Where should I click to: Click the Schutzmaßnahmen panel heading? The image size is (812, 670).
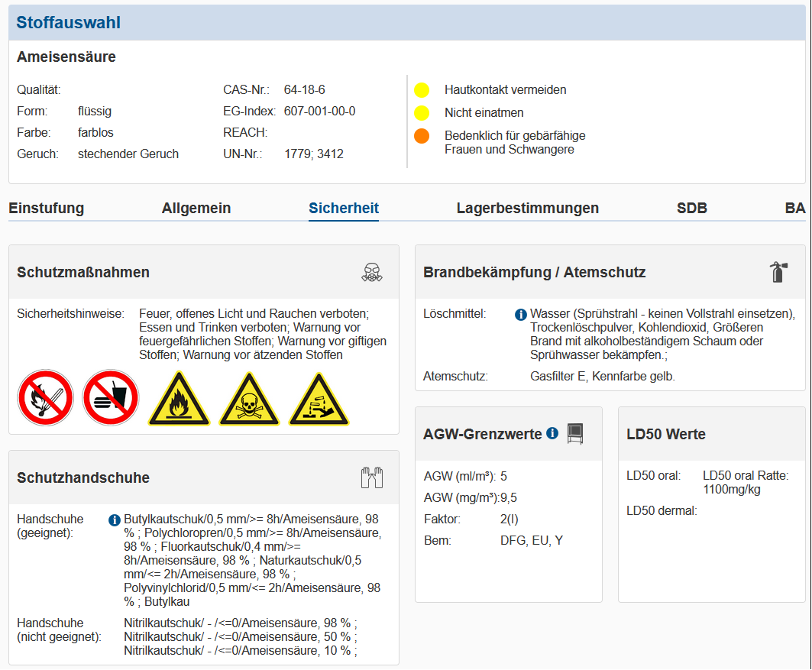(x=82, y=272)
